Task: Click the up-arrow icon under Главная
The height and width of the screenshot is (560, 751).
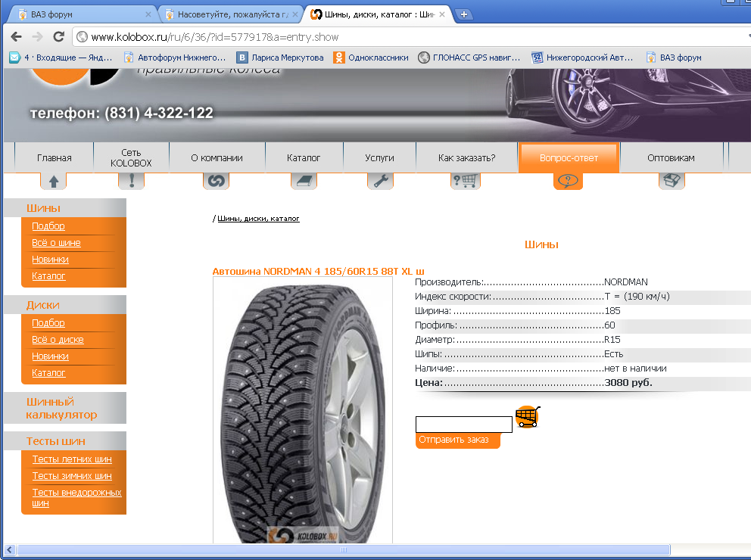Action: tap(54, 181)
